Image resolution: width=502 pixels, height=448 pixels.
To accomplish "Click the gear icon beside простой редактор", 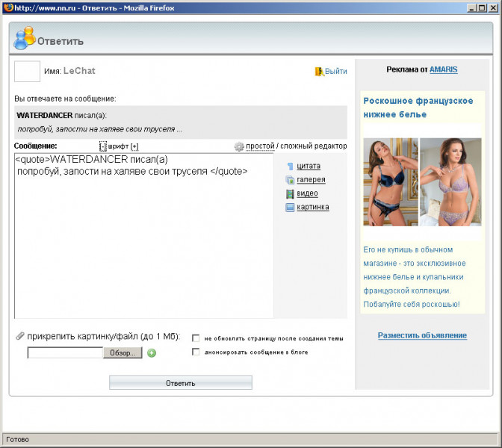I will [239, 146].
